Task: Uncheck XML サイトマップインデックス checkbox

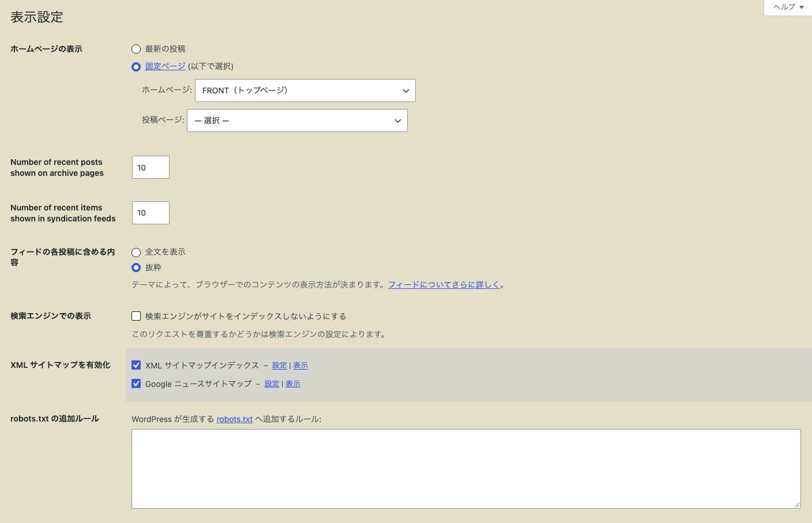Action: (x=136, y=365)
